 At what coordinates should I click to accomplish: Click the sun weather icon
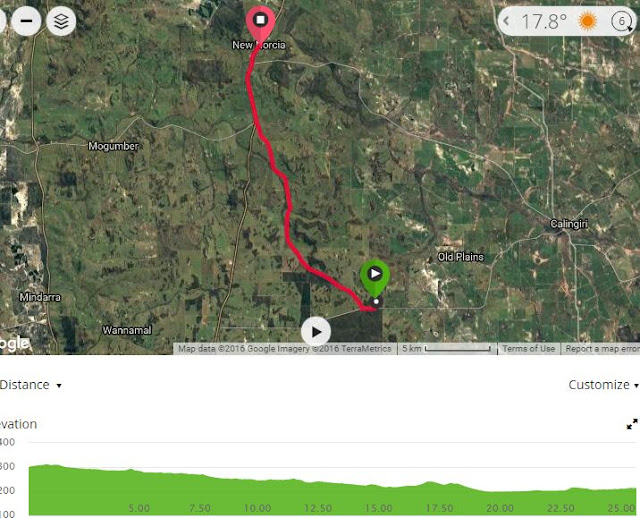[x=588, y=21]
